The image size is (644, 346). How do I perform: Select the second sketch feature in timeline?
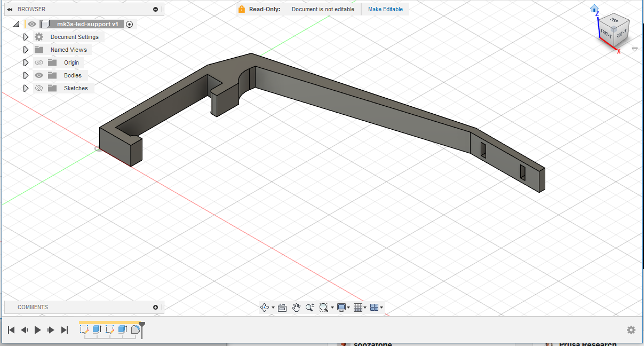[110, 329]
